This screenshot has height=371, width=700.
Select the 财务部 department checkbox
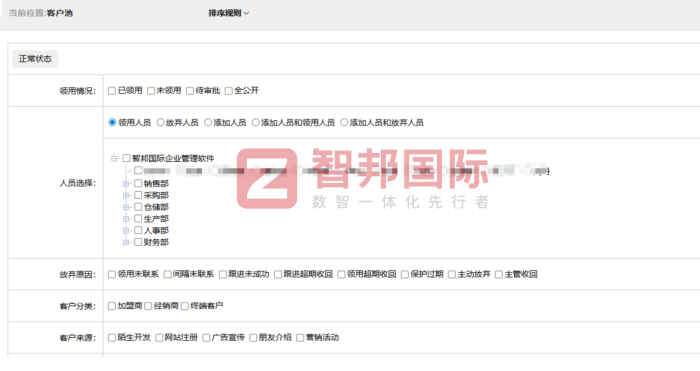click(138, 242)
